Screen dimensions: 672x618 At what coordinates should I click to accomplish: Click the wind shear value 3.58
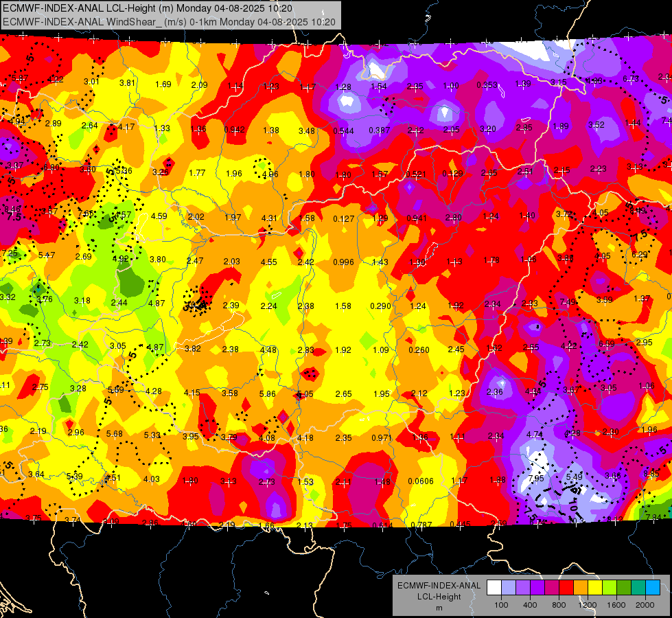[x=230, y=393]
